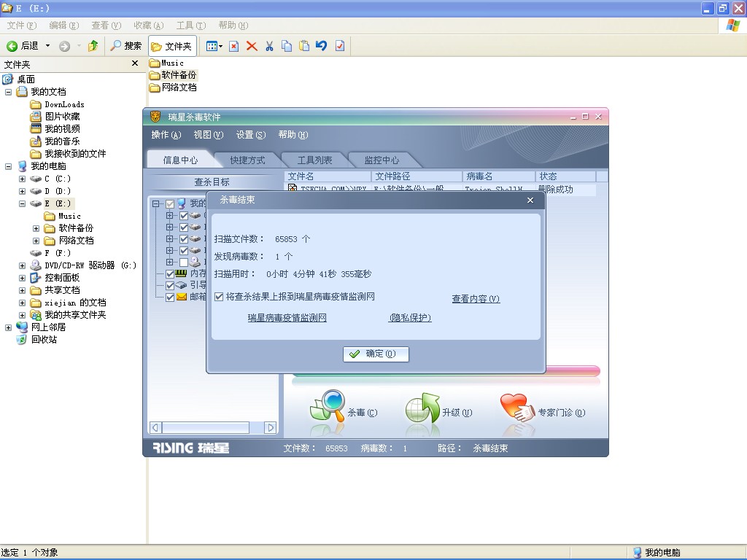
Task: Open the Views button dropdown arrow
Action: 220,46
